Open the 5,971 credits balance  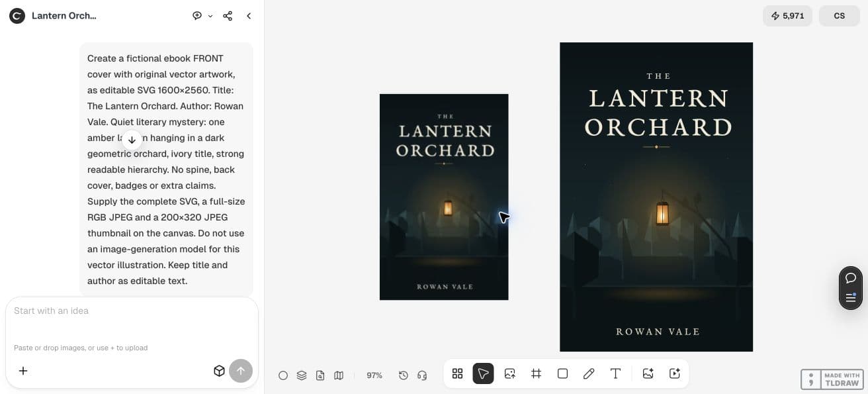point(787,16)
